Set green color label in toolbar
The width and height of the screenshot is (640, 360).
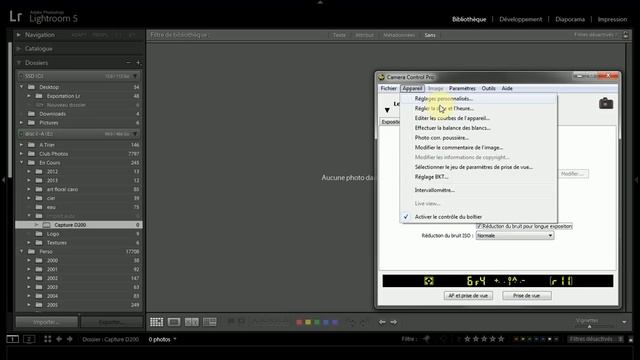click(317, 322)
